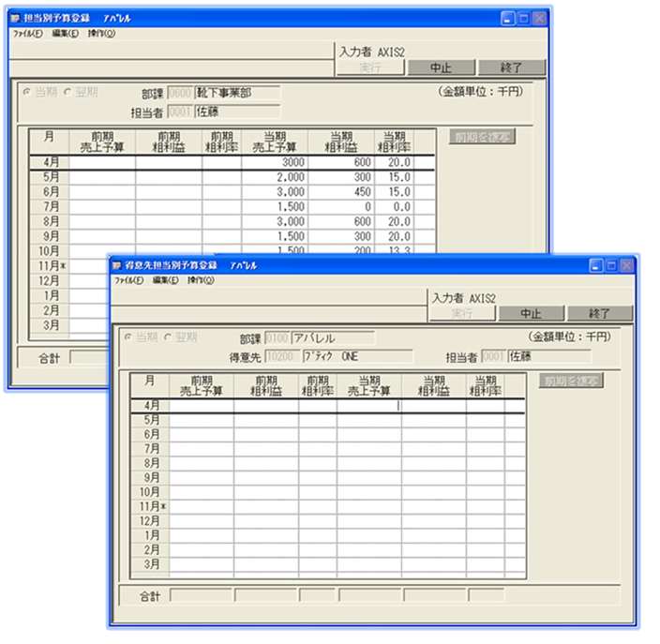Click 終了 button in the 担当別予算登録 window
The height and width of the screenshot is (644, 660).
coord(512,67)
